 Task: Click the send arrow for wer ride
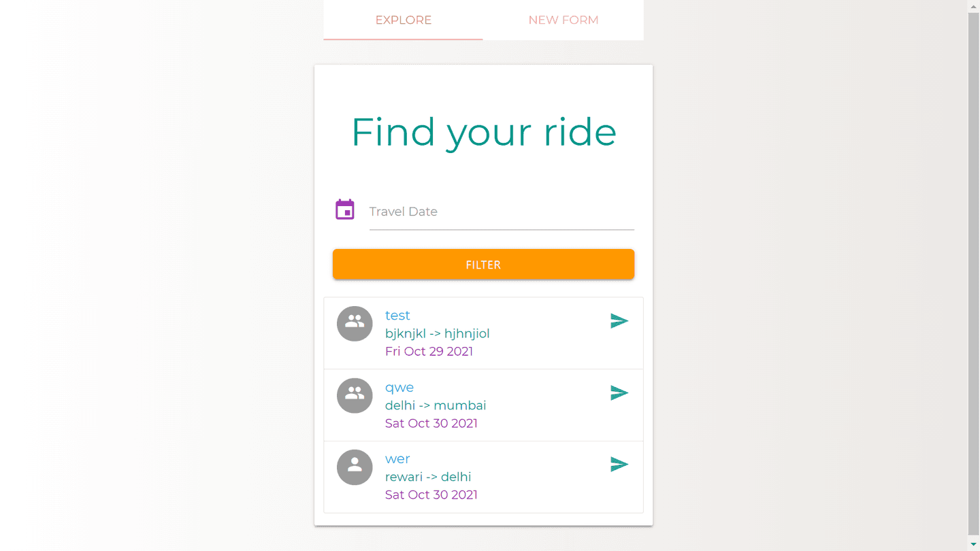pos(619,465)
